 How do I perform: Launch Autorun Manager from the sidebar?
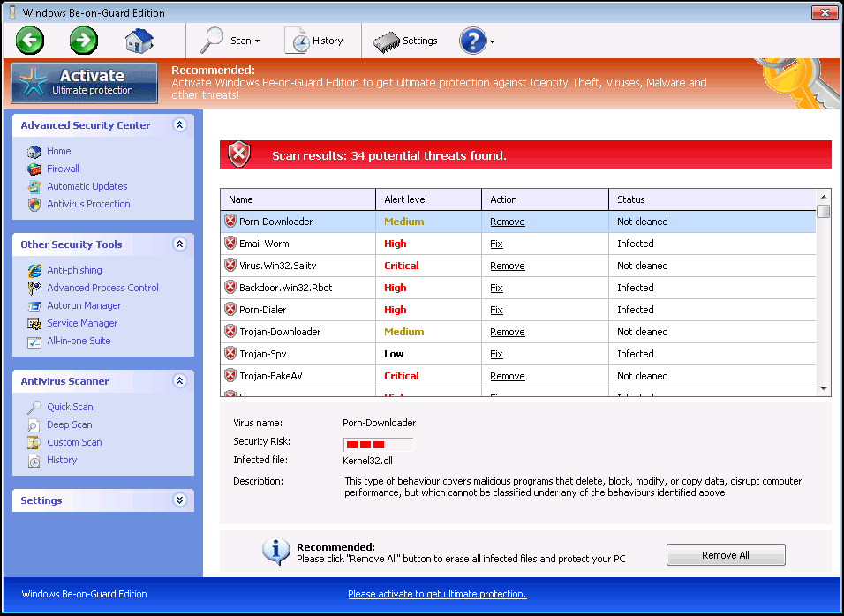coord(84,305)
